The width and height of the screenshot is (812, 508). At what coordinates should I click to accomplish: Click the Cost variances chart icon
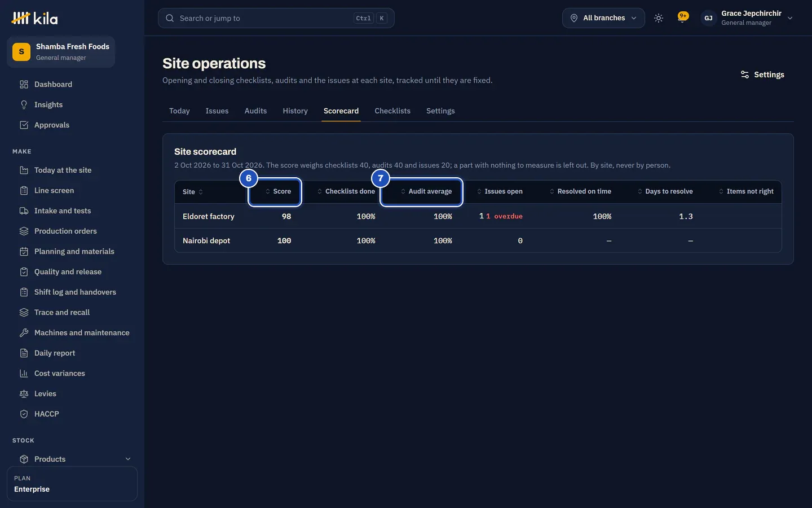[x=24, y=374]
